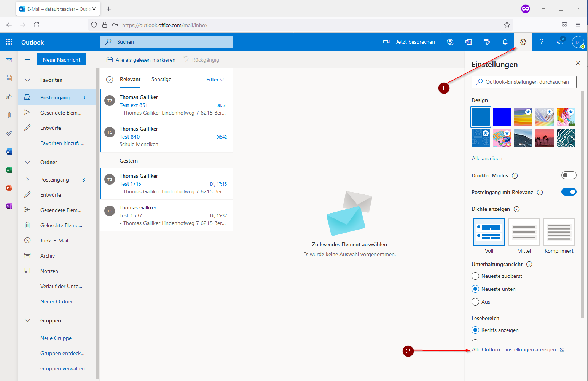
Task: Open Calendar from the left rail
Action: point(9,78)
